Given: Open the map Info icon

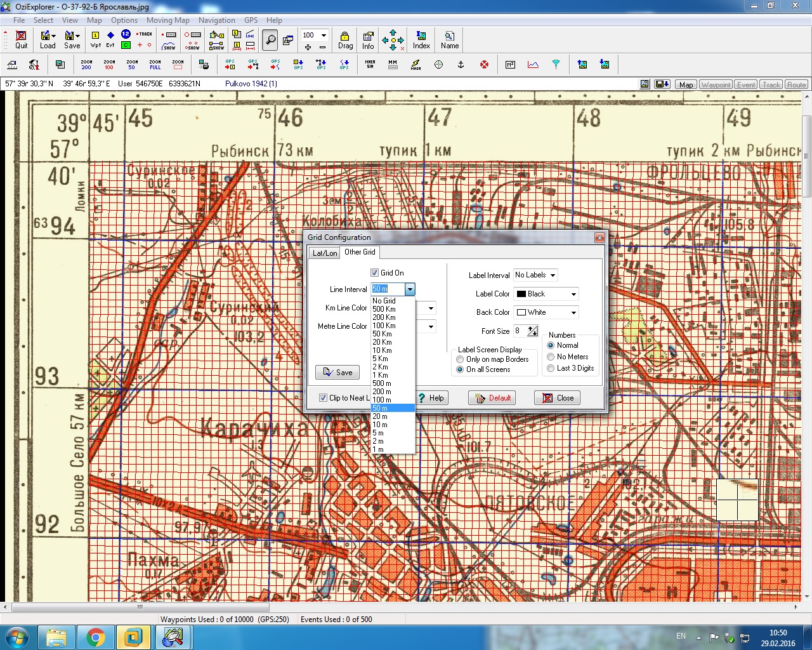Looking at the screenshot, I should pyautogui.click(x=368, y=39).
